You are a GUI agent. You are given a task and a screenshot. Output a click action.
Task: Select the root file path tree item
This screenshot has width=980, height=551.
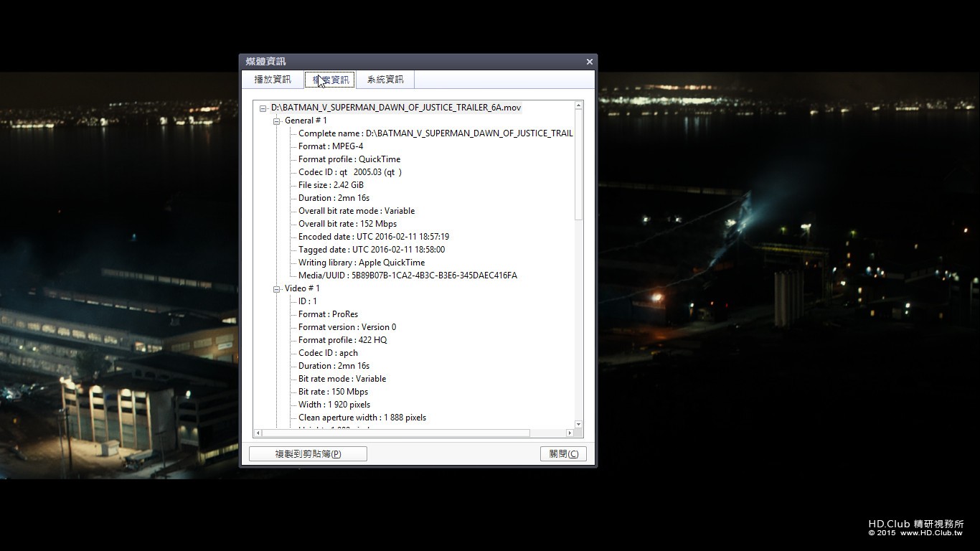396,108
